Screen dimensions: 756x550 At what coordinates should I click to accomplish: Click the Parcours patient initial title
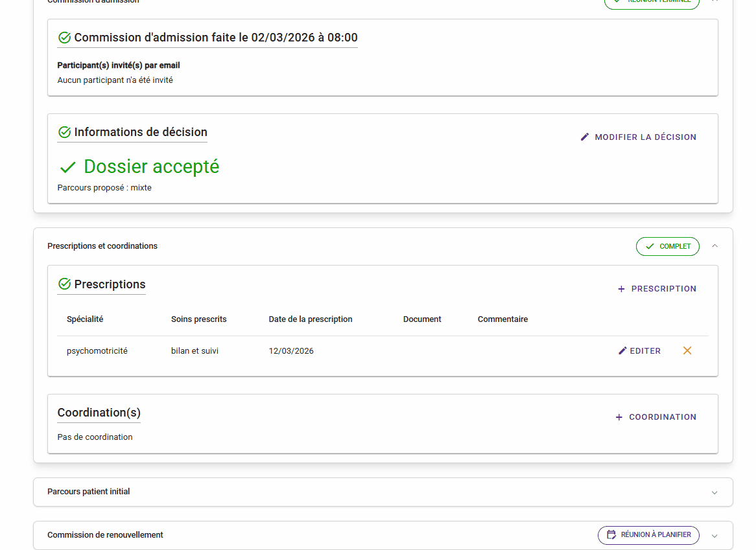89,492
